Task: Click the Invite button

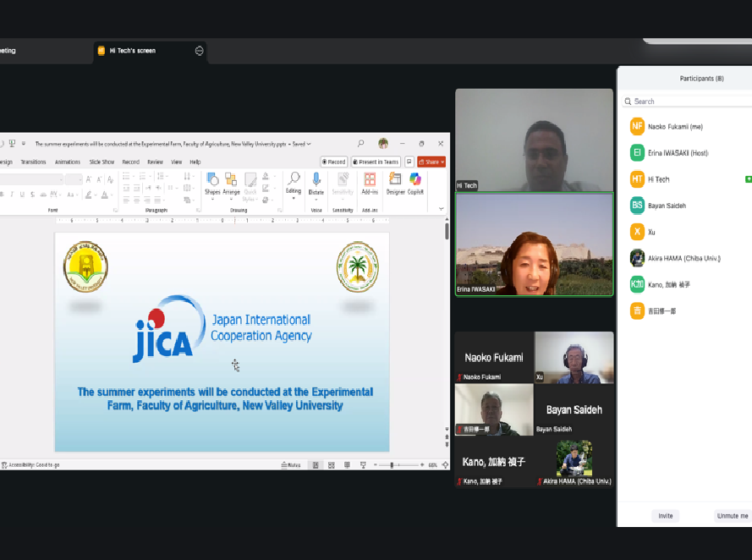Action: (x=666, y=516)
